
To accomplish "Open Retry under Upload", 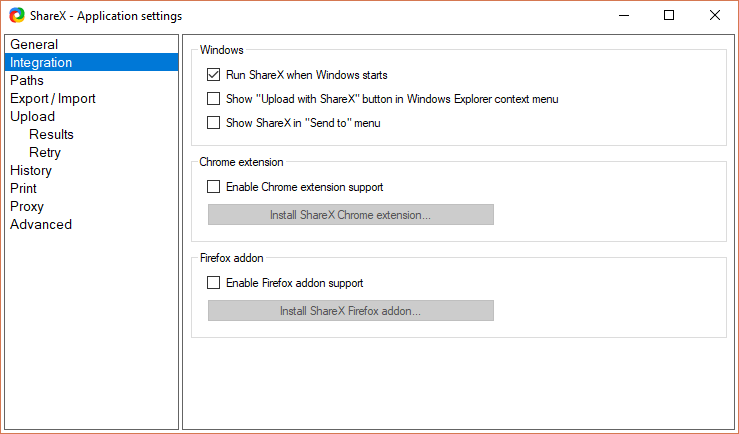I will coord(91,152).
